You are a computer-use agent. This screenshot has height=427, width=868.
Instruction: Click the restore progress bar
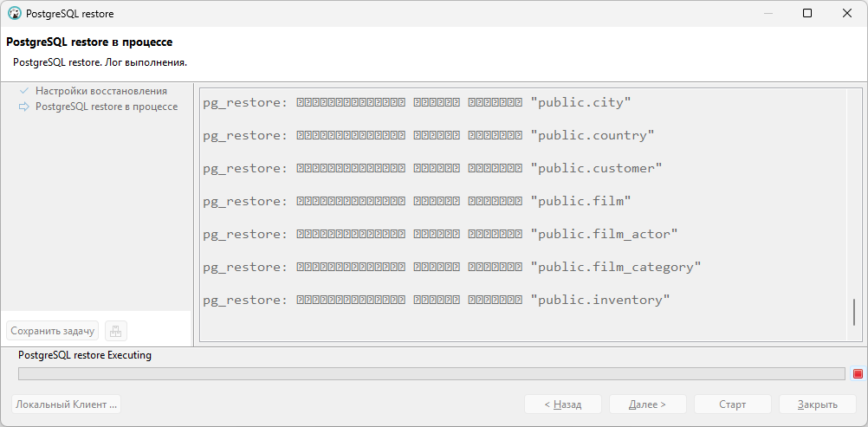pyautogui.click(x=431, y=374)
